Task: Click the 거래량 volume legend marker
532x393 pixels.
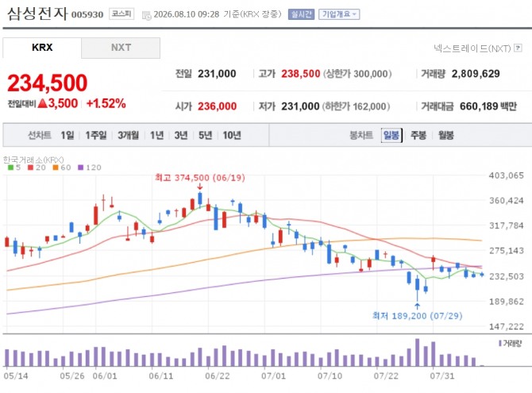Action: [x=499, y=344]
